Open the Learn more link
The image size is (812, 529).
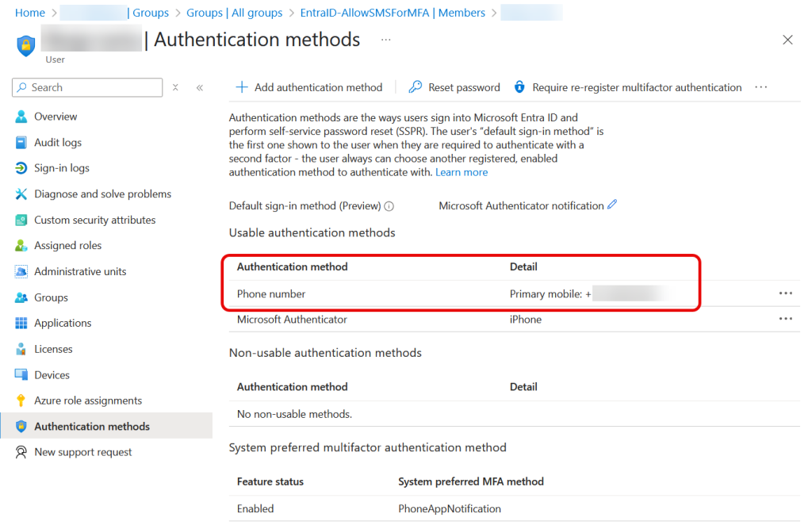pyautogui.click(x=462, y=172)
